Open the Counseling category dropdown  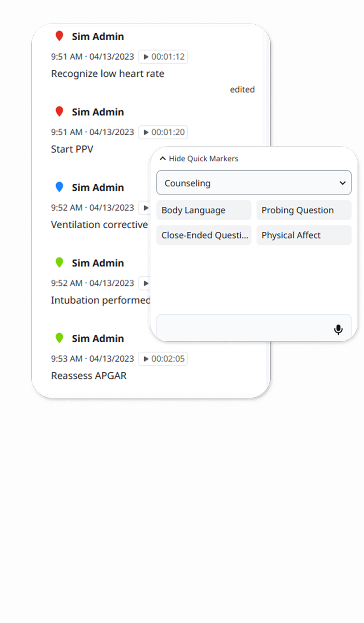coord(254,183)
